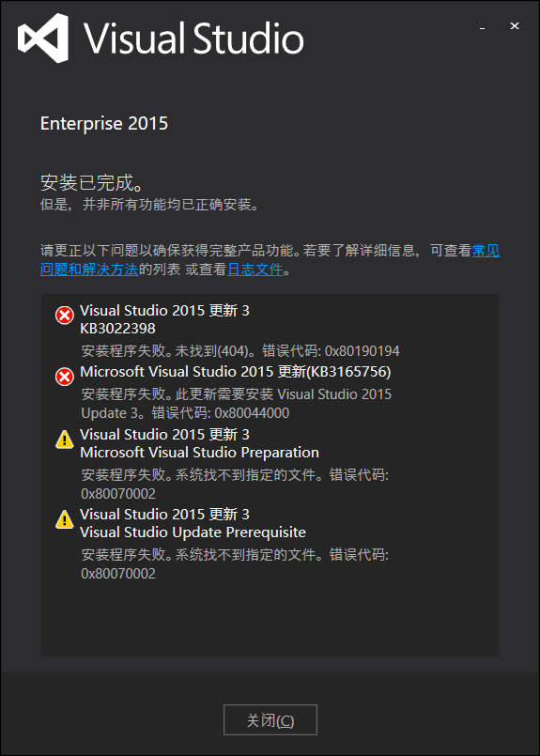Click the 关闭(C) button

coord(270,719)
